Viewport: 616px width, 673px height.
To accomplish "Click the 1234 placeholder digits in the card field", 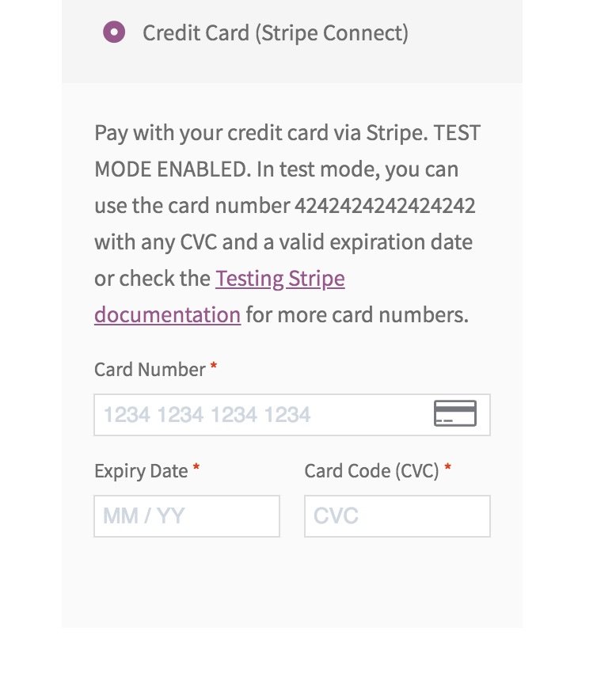I will tap(207, 415).
